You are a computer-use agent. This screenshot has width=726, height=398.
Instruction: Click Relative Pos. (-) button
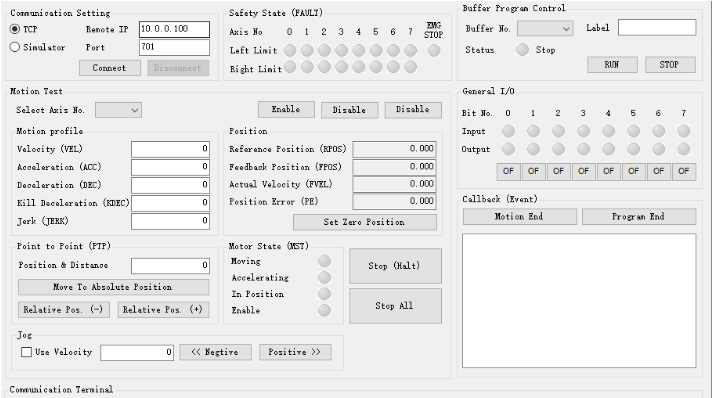pos(64,310)
